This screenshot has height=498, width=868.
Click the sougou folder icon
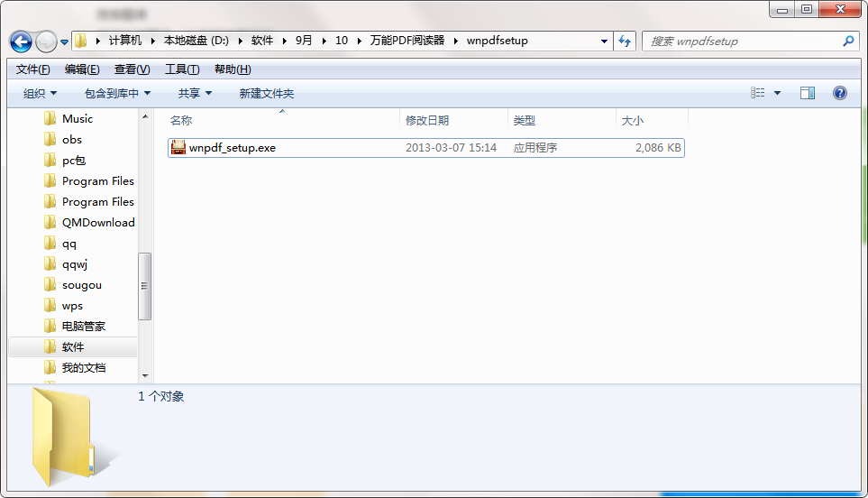tap(50, 285)
